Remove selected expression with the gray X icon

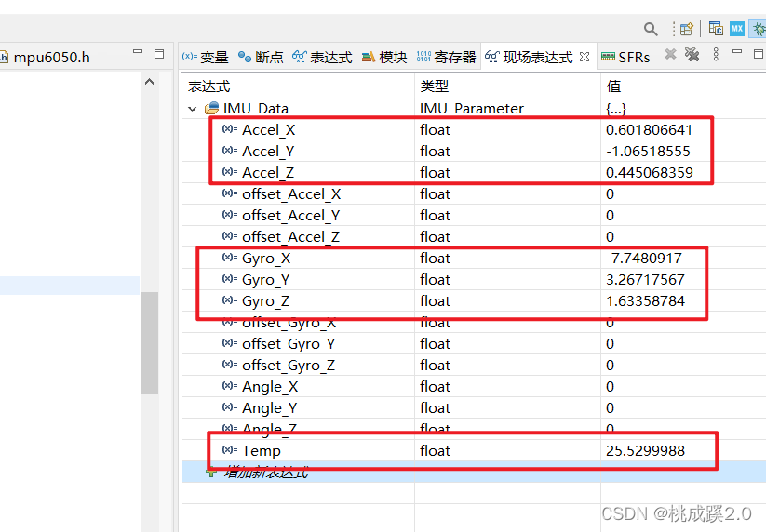coord(670,54)
